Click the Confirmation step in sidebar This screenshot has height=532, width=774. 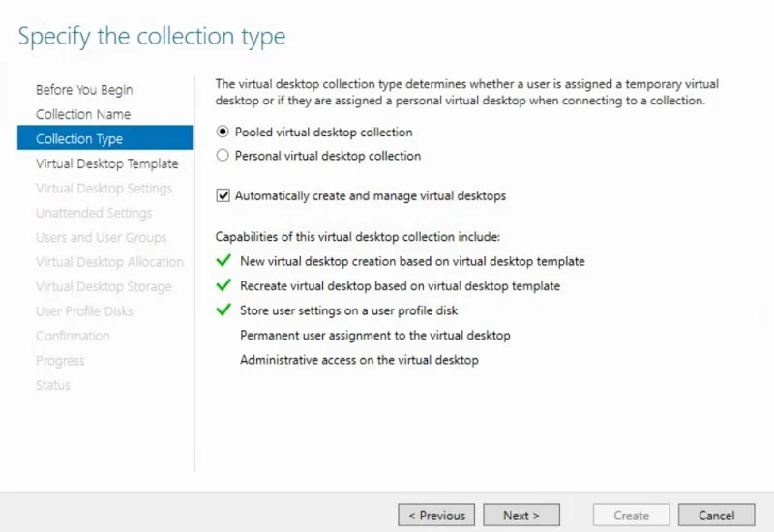[x=73, y=336]
